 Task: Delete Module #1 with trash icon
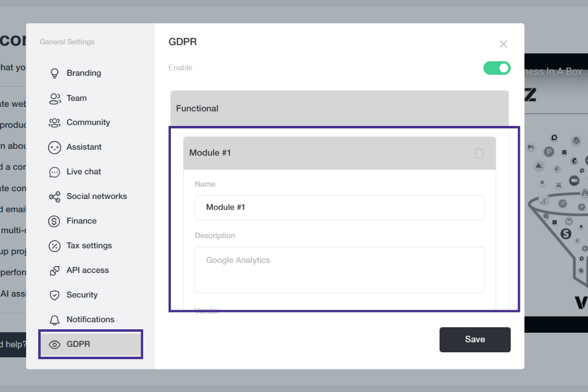(x=479, y=153)
